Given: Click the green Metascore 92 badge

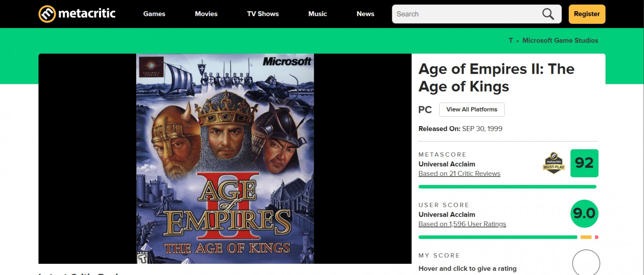Looking at the screenshot, I should pos(584,163).
